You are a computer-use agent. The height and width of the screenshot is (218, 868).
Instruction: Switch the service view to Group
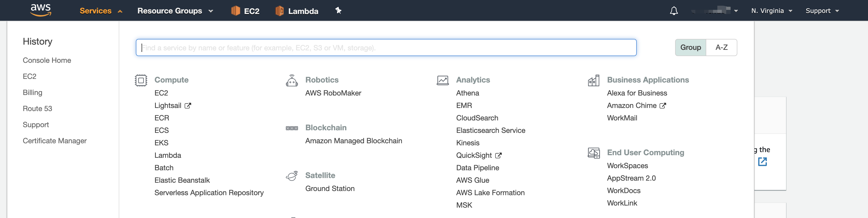coord(690,47)
